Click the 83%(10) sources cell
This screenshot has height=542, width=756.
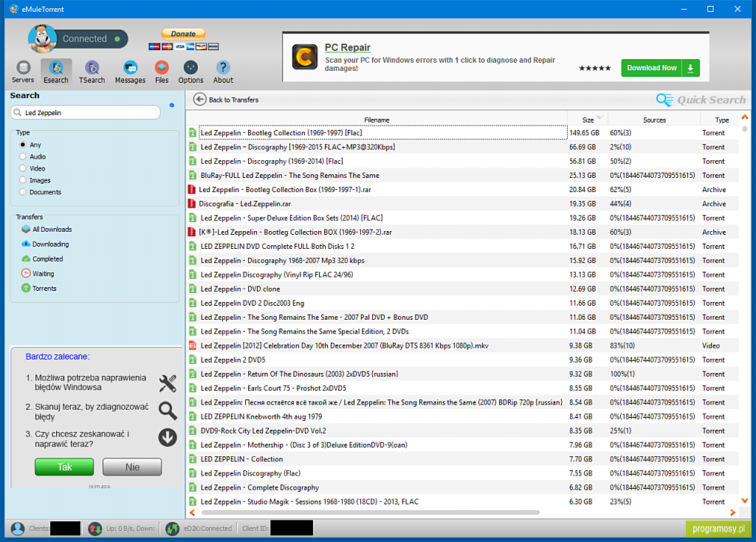pyautogui.click(x=622, y=346)
